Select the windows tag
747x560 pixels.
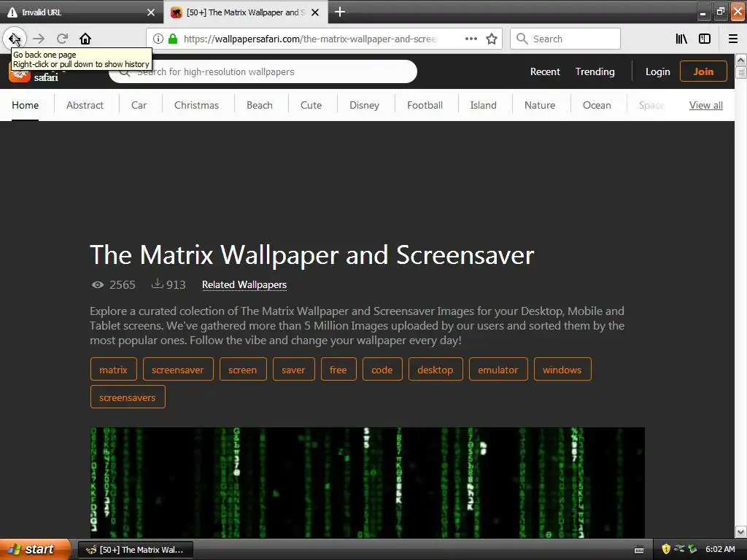[x=562, y=370]
